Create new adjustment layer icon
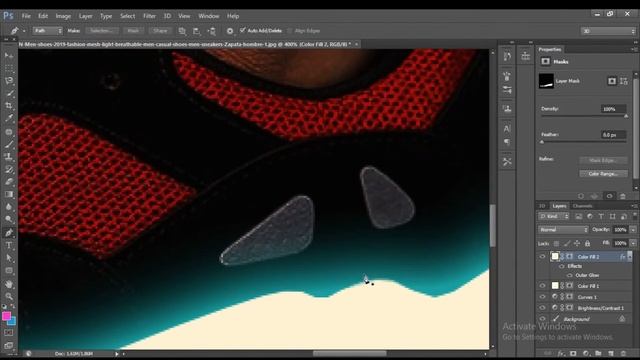640x360 pixels. coord(586,353)
